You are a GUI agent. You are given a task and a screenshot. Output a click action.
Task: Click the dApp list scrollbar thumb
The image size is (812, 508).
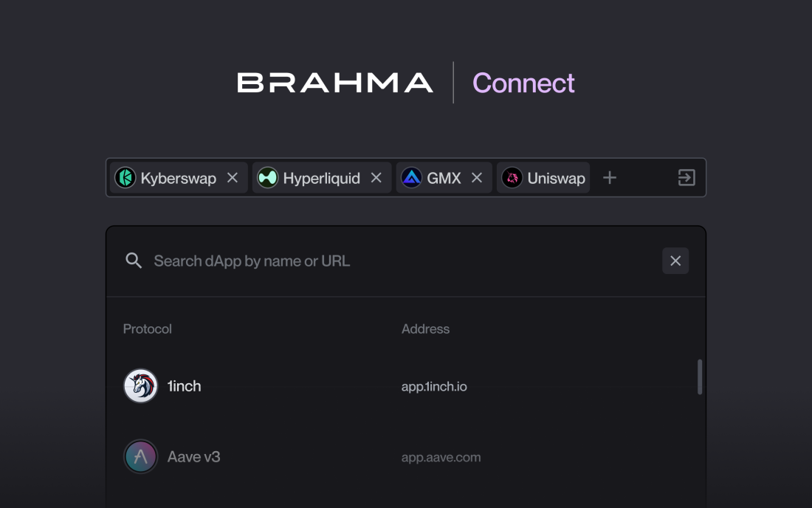coord(700,377)
